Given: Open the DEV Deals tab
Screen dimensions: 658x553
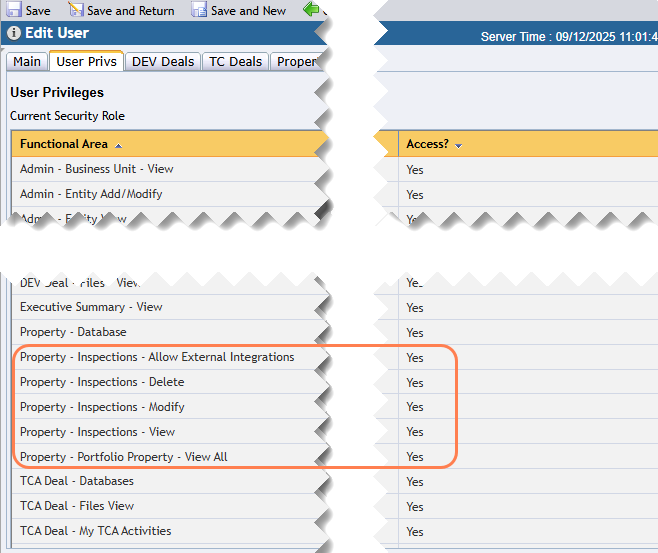Looking at the screenshot, I should [163, 62].
